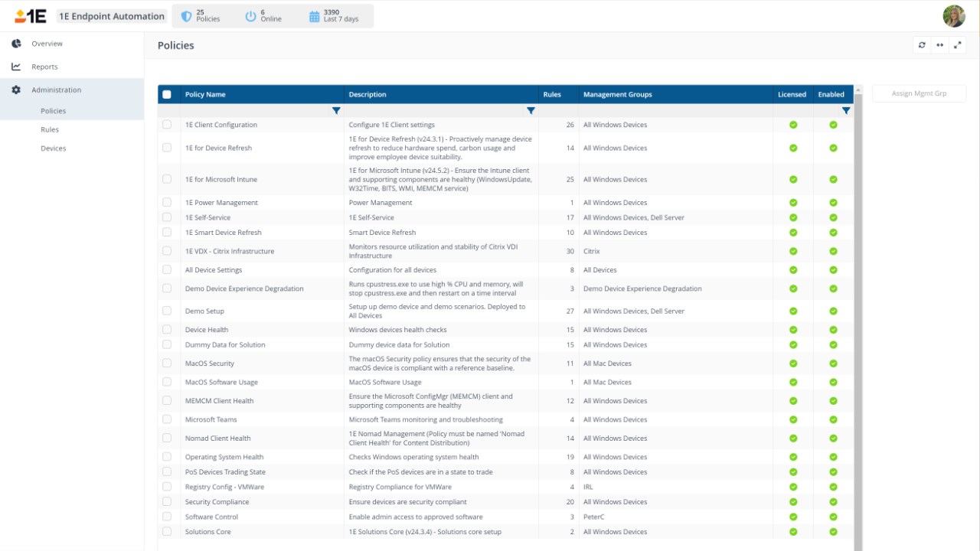Click the PoS Devices Trading State policy name
This screenshot has width=980, height=551.
click(x=225, y=472)
